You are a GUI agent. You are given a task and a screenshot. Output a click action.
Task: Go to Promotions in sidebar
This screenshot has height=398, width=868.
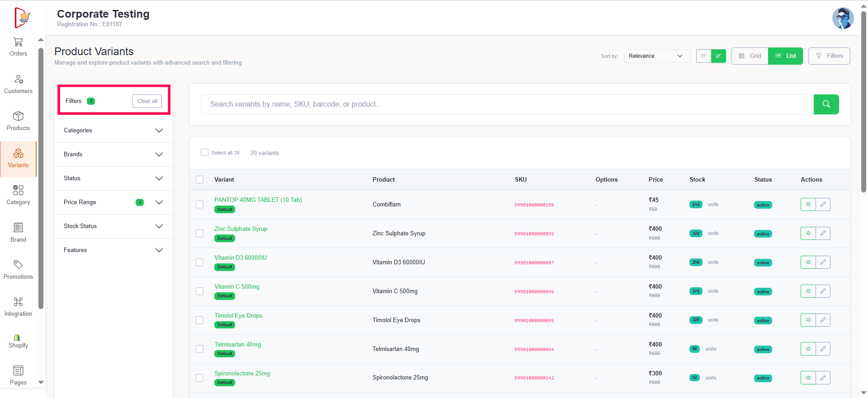tap(18, 270)
